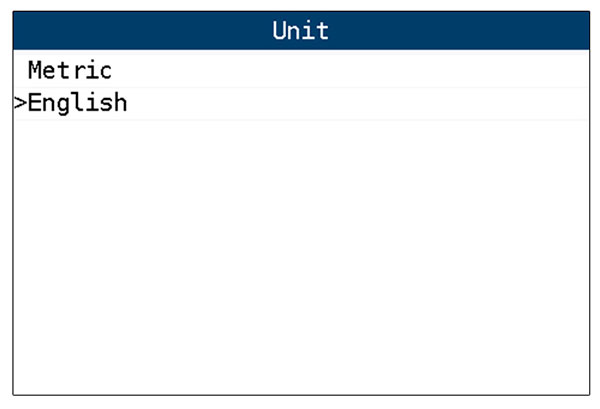Click the letter M of Metric
Screen dimensions: 600x409
(35, 70)
